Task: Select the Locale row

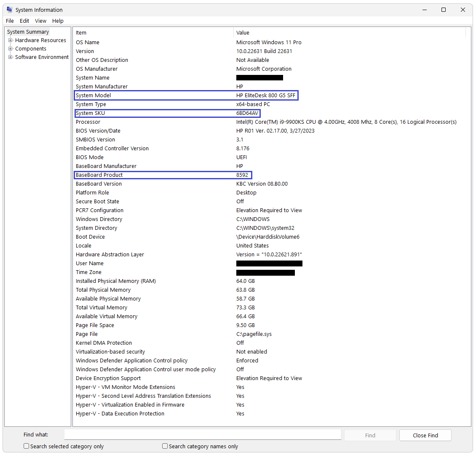Action: pyautogui.click(x=269, y=245)
